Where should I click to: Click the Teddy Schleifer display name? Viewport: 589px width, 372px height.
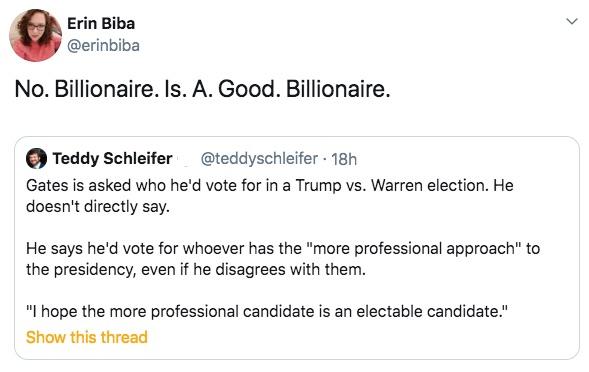pyautogui.click(x=112, y=159)
